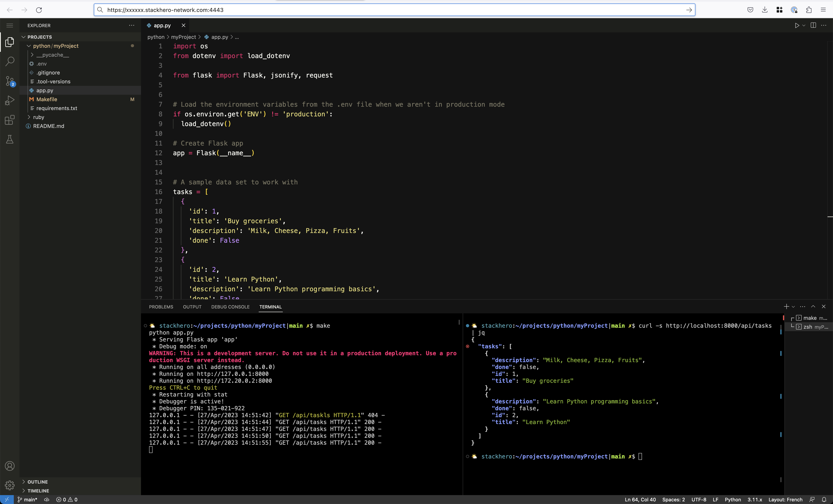This screenshot has height=504, width=833.
Task: Maximize terminal panel with chevron up
Action: pyautogui.click(x=813, y=306)
